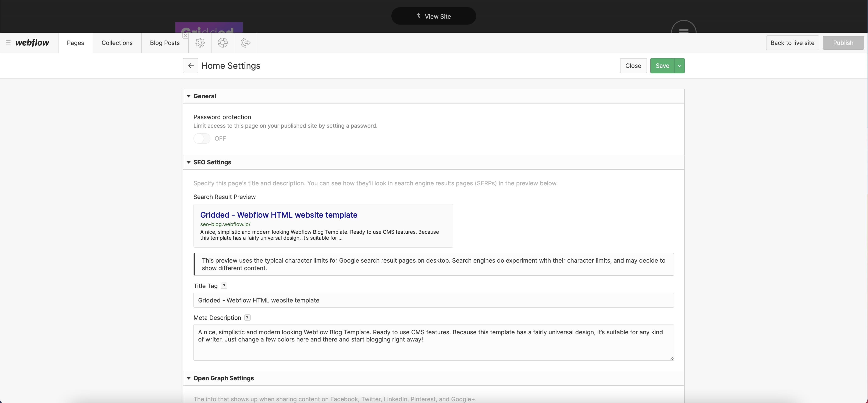Open account settings gear icon

pos(200,43)
